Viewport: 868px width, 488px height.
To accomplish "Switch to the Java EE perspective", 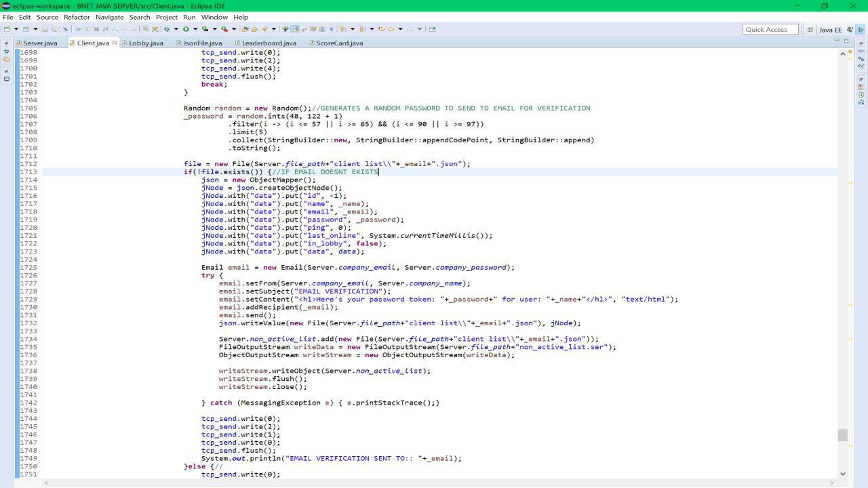I will [830, 30].
